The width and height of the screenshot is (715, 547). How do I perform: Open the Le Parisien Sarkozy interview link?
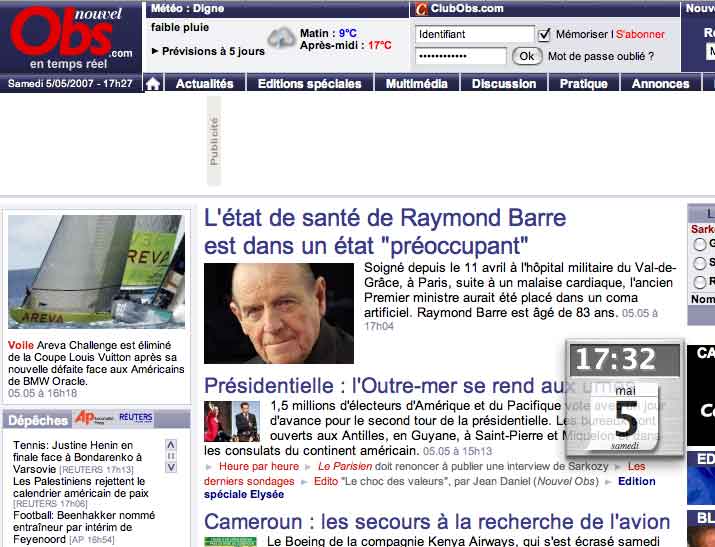coord(463,466)
